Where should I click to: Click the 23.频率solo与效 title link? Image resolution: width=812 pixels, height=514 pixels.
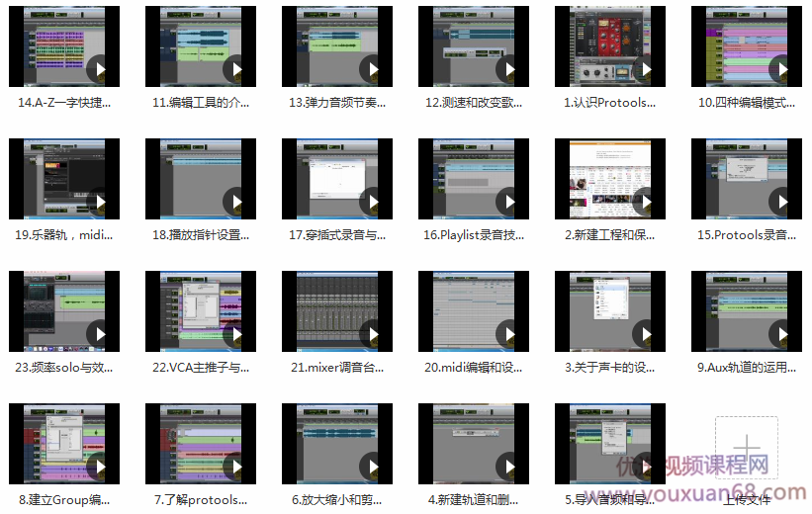pyautogui.click(x=65, y=367)
